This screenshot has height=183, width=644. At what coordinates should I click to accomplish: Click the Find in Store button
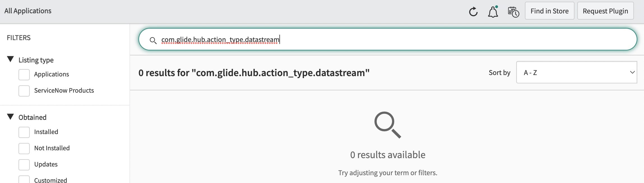[x=549, y=11]
